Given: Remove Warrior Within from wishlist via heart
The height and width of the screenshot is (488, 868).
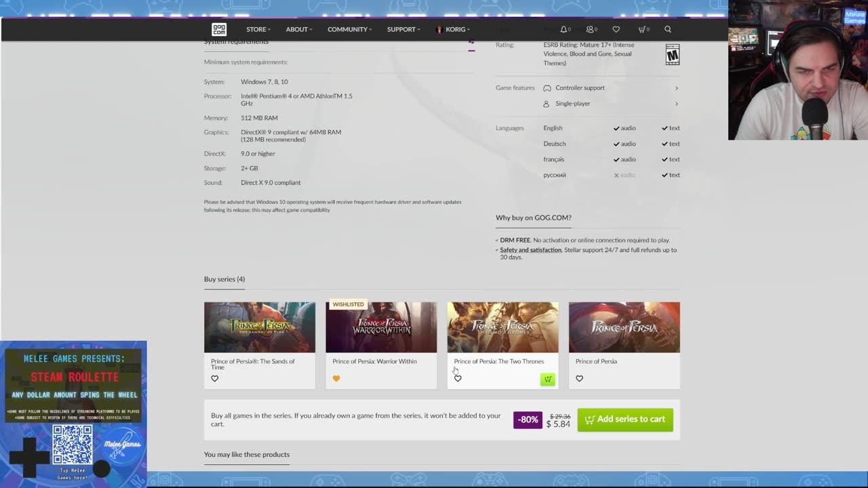Looking at the screenshot, I should (336, 379).
